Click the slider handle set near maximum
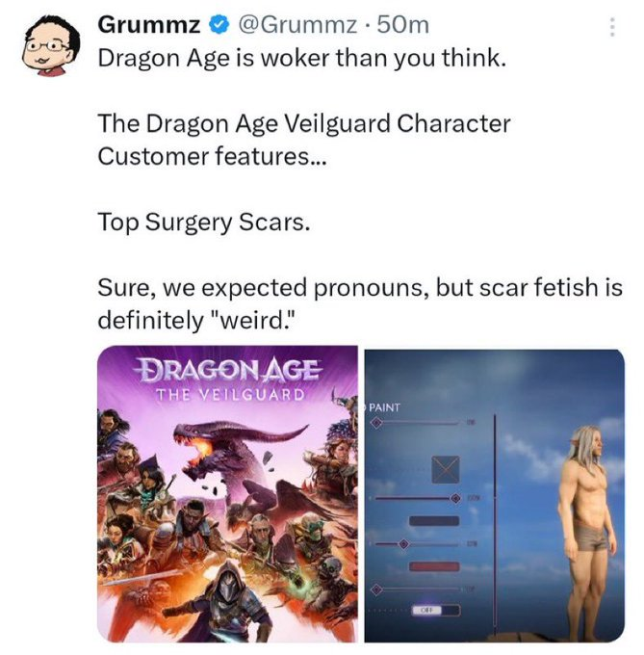Image resolution: width=644 pixels, height=655 pixels. (x=455, y=498)
